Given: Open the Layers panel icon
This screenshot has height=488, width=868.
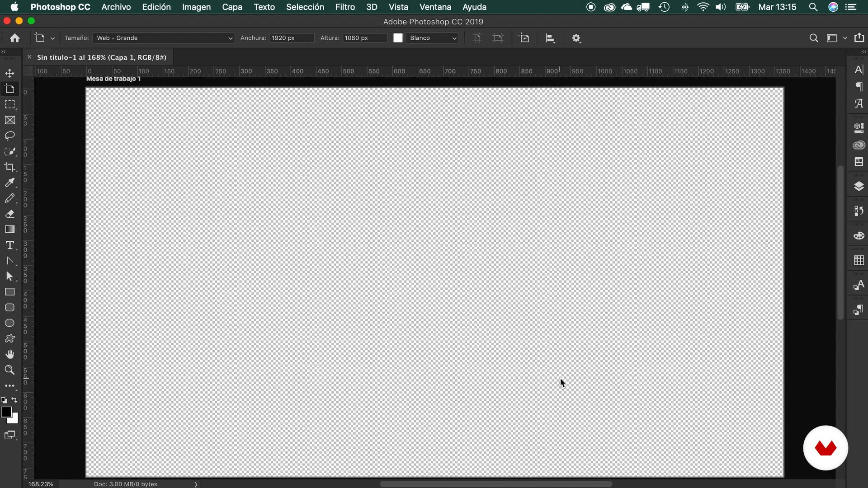Looking at the screenshot, I should click(x=859, y=186).
